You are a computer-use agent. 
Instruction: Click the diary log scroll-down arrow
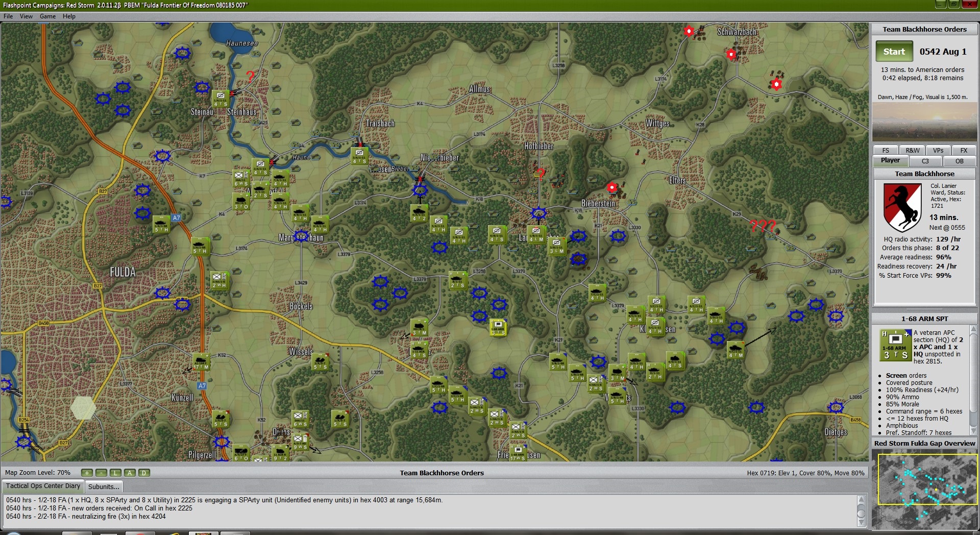pyautogui.click(x=861, y=522)
